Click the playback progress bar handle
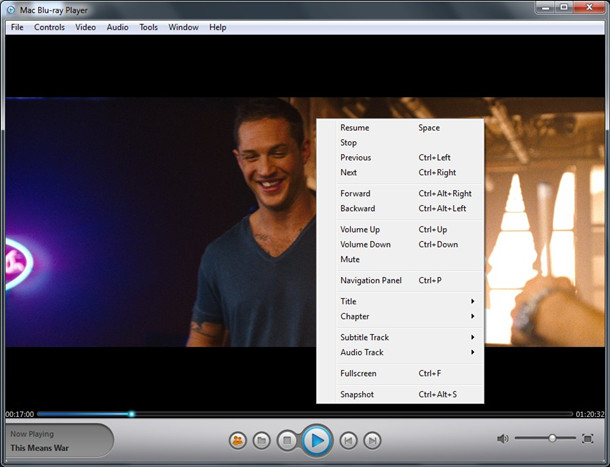610x467 pixels. pos(131,414)
